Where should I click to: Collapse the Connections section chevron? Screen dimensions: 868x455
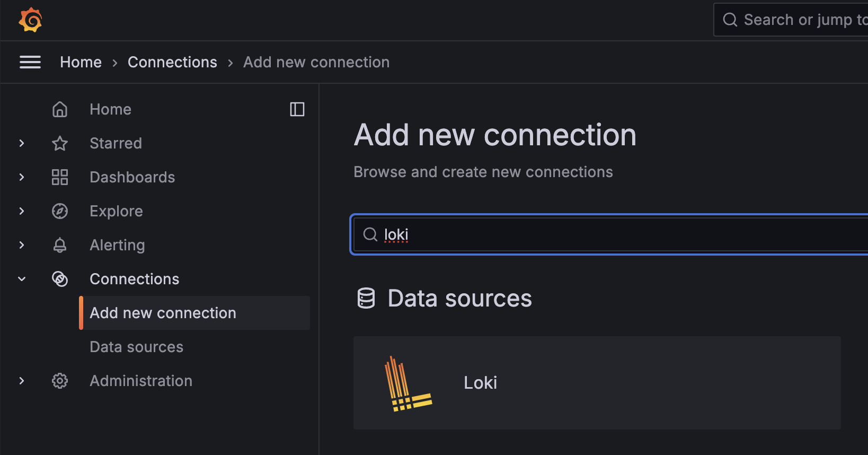pyautogui.click(x=22, y=279)
